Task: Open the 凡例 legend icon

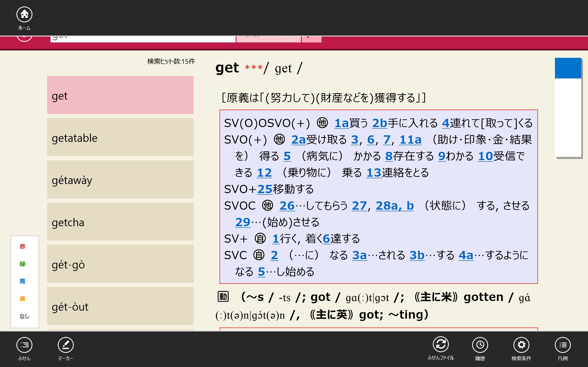Action: coord(563,345)
